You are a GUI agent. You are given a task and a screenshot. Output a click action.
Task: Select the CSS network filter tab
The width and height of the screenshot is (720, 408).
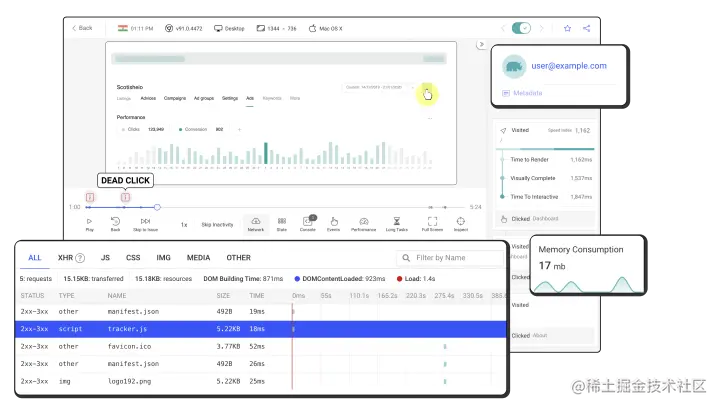[x=133, y=258]
